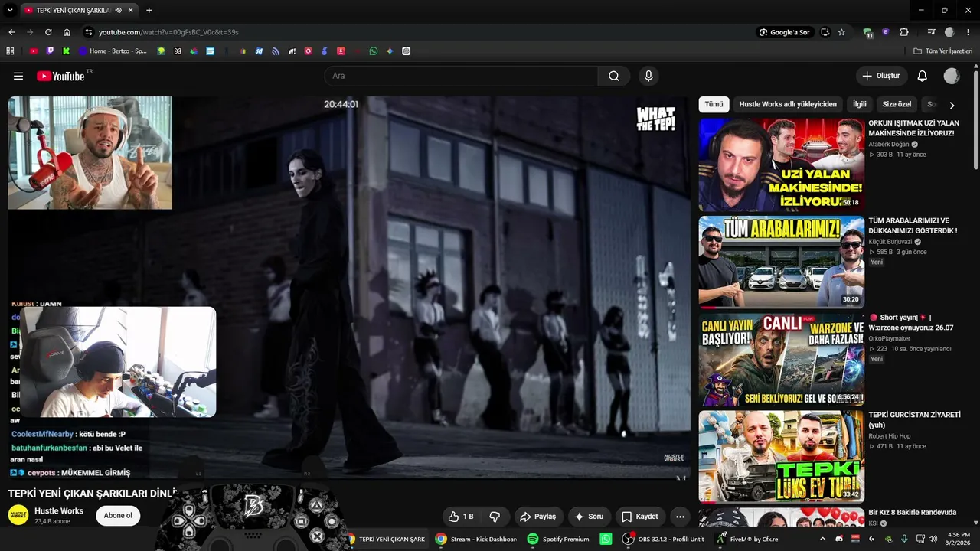This screenshot has width=980, height=551.
Task: Select the Hustle Works adlı yükleyiciden chip
Action: pos(788,104)
